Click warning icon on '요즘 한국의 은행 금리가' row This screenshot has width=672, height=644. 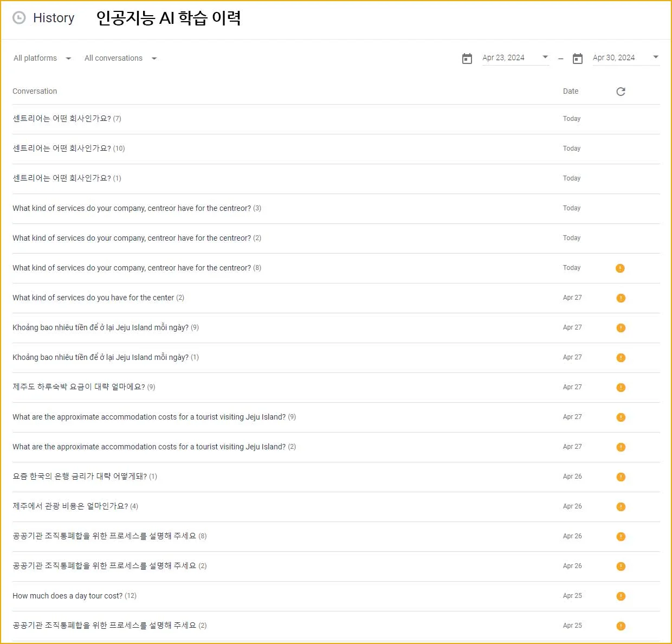click(621, 477)
